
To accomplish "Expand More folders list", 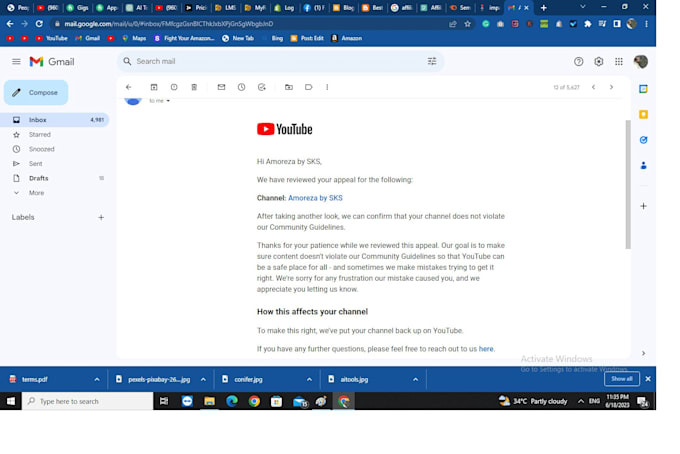I will [36, 193].
